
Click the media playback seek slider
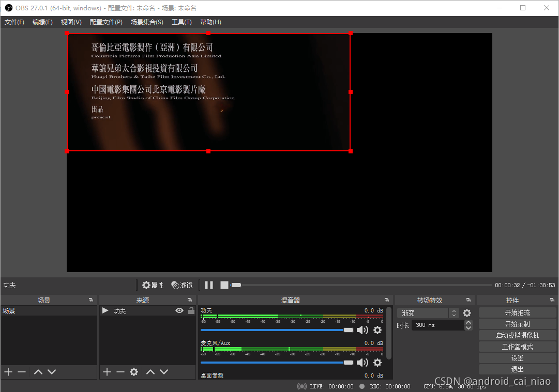(x=361, y=285)
